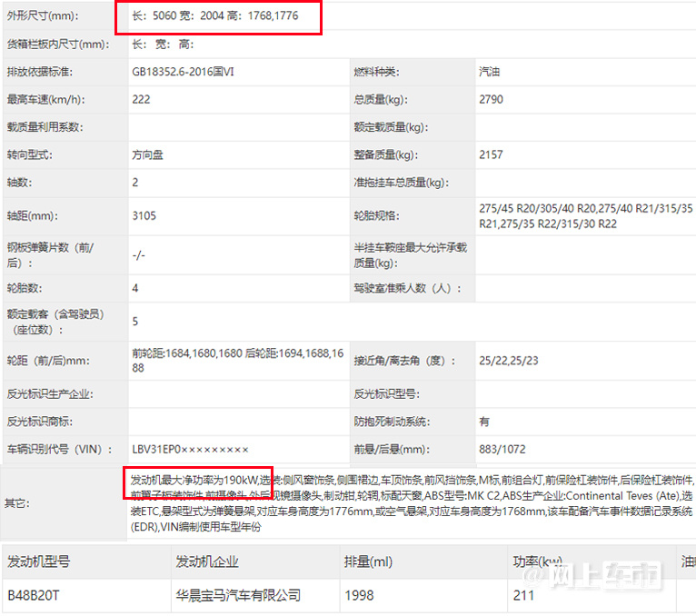Screen dimensions: 696x616
Task: Select steering type value '方向盘'
Action: [148, 154]
